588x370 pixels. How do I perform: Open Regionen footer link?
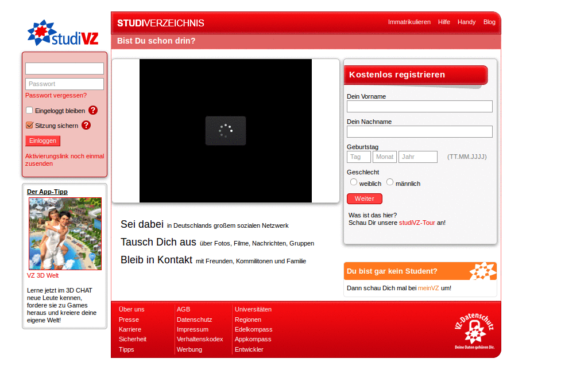pyautogui.click(x=248, y=320)
